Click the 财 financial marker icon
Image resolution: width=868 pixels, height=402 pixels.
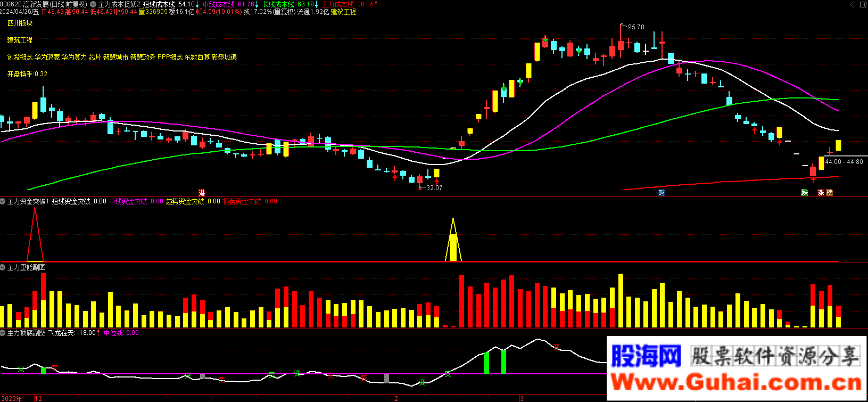(x=662, y=193)
